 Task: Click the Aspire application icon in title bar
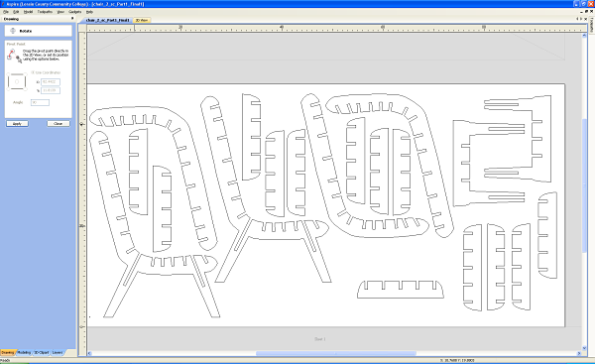pos(3,4)
